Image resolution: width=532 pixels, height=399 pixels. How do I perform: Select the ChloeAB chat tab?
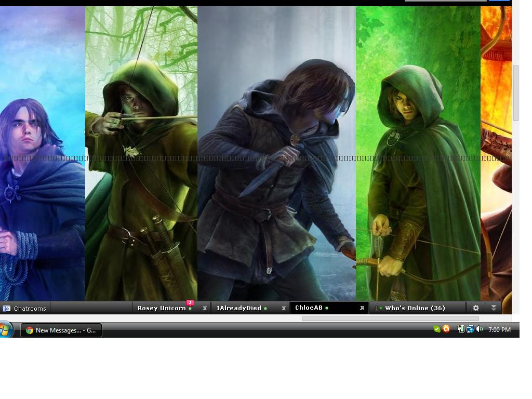(309, 308)
